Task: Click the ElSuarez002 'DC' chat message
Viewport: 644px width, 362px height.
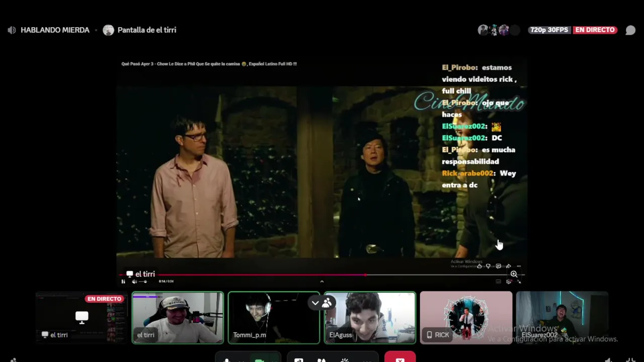Action: (472, 138)
